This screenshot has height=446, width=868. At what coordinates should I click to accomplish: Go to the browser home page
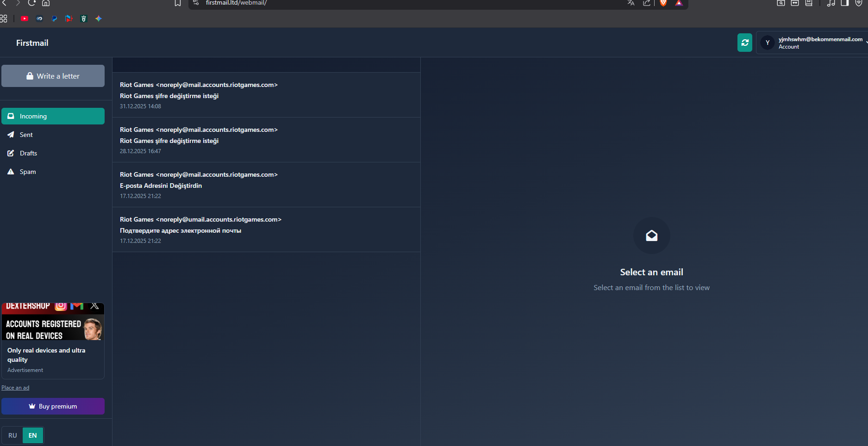(x=46, y=3)
